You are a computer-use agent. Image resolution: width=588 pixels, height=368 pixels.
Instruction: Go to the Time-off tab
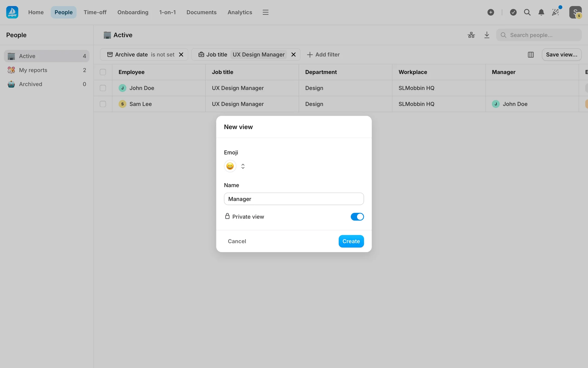click(95, 12)
